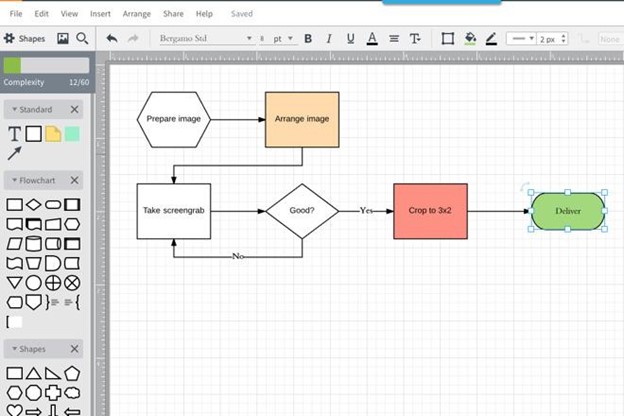Screen dimensions: 624x416
Task: Toggle italic formatting
Action: pos(329,39)
